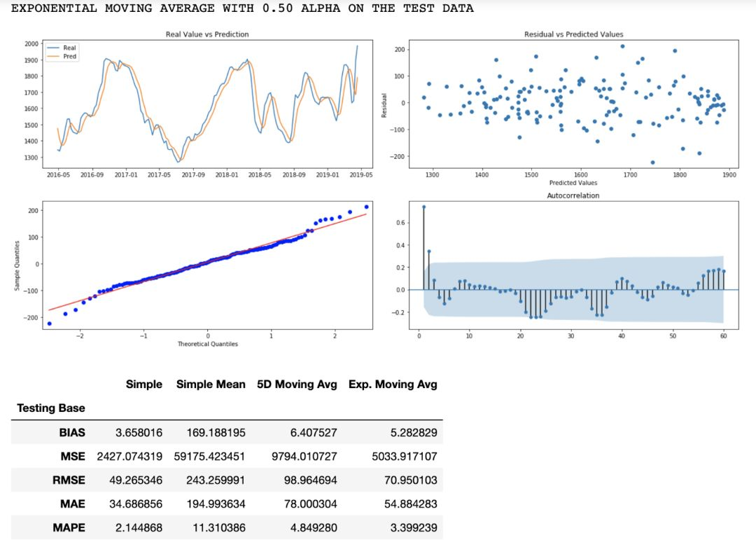The width and height of the screenshot is (756, 540).
Task: Click the 'Simple Mean' column header
Action: coord(211,384)
